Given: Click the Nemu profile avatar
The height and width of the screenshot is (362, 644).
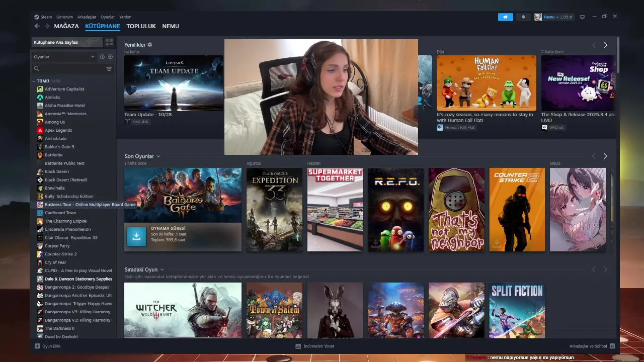Looking at the screenshot, I should pyautogui.click(x=538, y=17).
